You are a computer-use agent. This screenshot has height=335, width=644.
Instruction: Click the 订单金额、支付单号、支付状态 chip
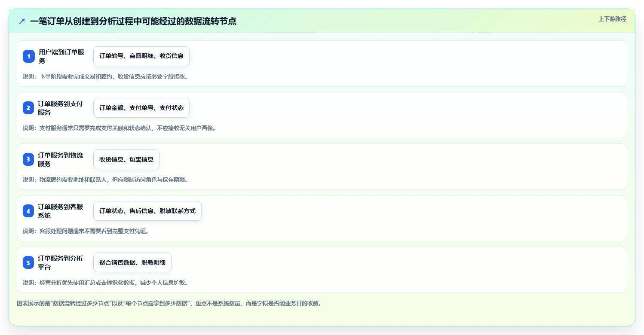point(141,108)
